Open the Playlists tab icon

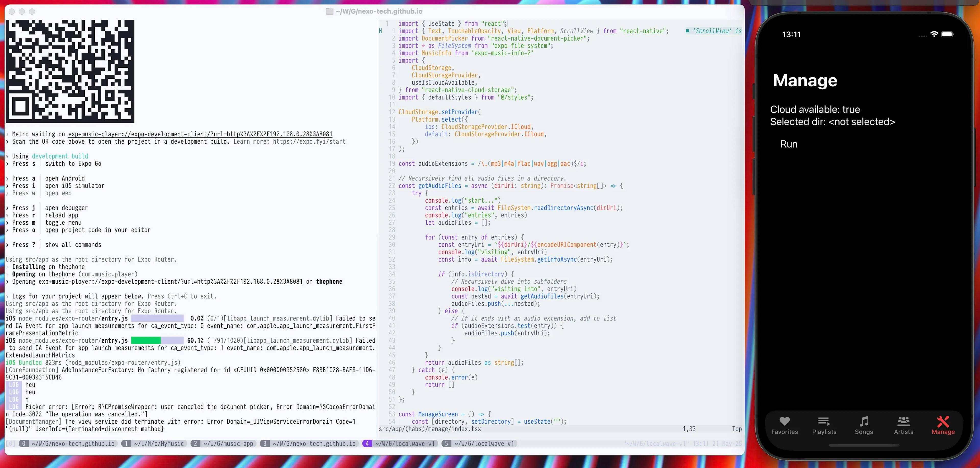coord(824,421)
